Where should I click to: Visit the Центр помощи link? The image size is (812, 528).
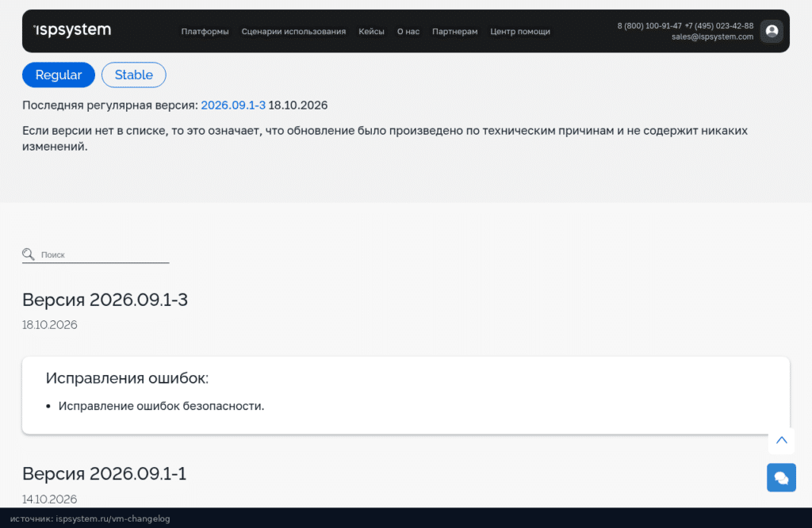[x=520, y=32]
